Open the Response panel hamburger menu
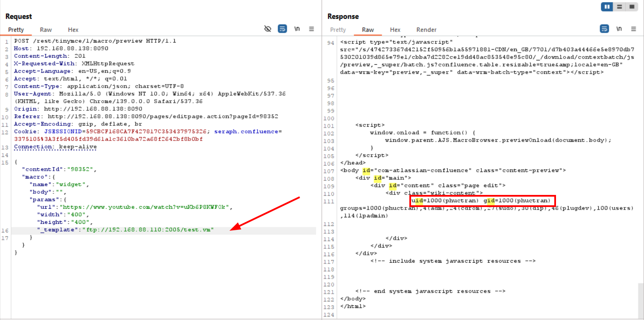This screenshot has height=320, width=644. 634,29
